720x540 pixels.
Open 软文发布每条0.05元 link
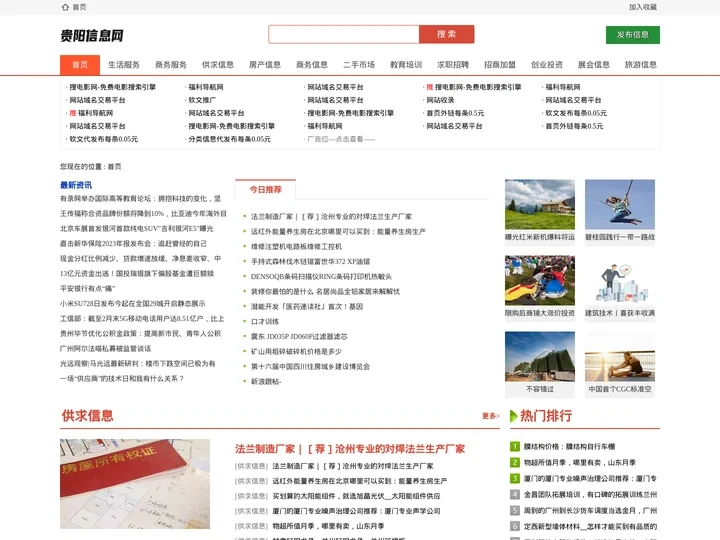point(576,113)
